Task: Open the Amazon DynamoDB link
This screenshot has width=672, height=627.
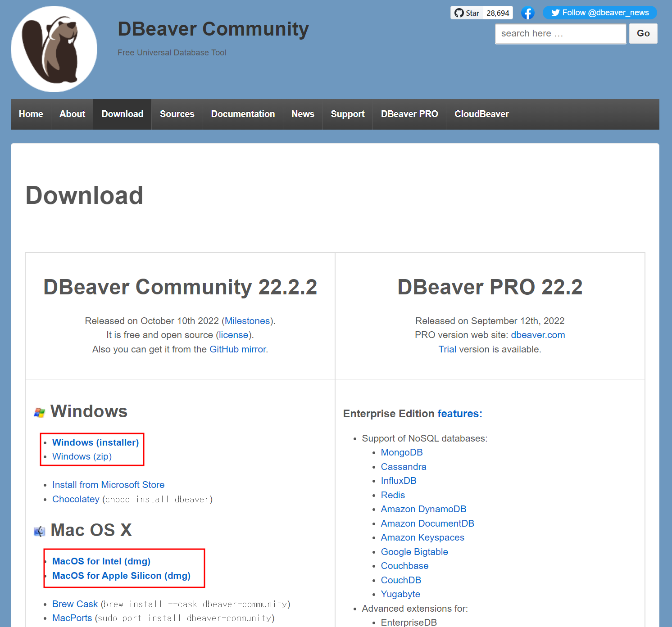Action: point(423,509)
